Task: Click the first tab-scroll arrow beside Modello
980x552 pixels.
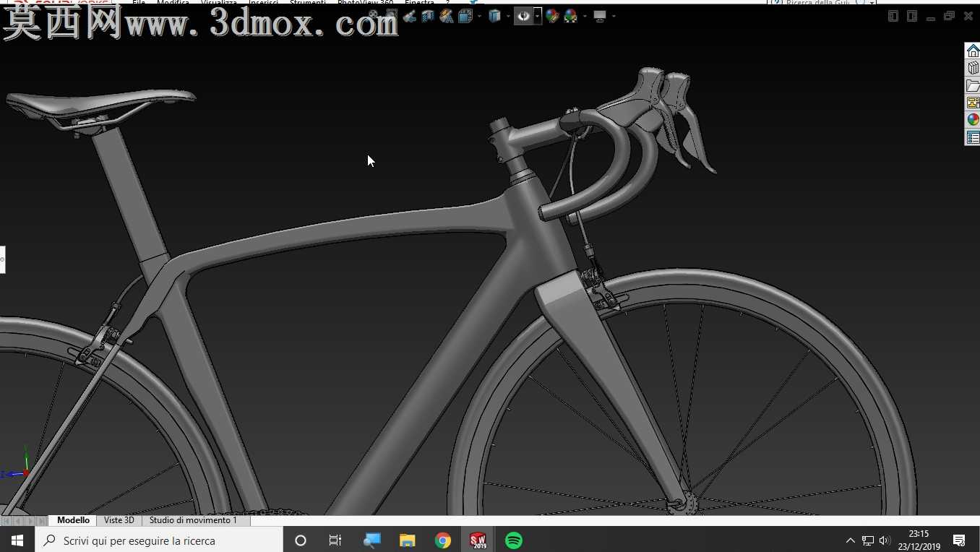Action: point(7,521)
